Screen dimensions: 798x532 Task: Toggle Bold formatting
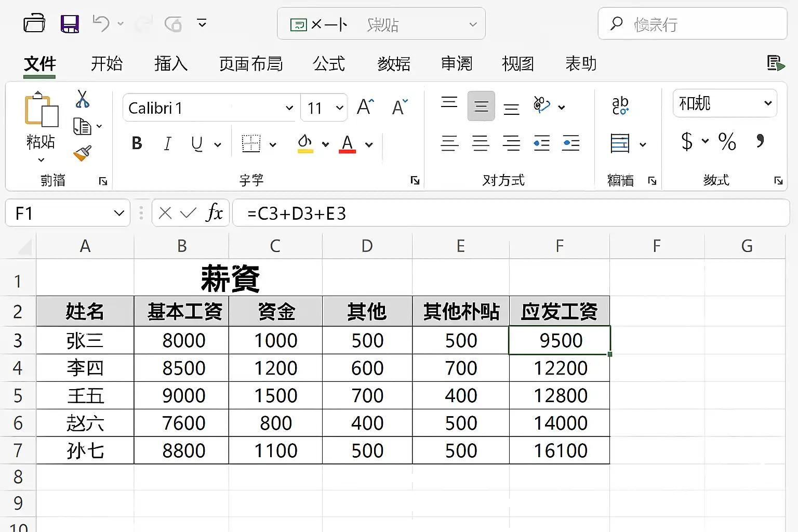coord(137,143)
